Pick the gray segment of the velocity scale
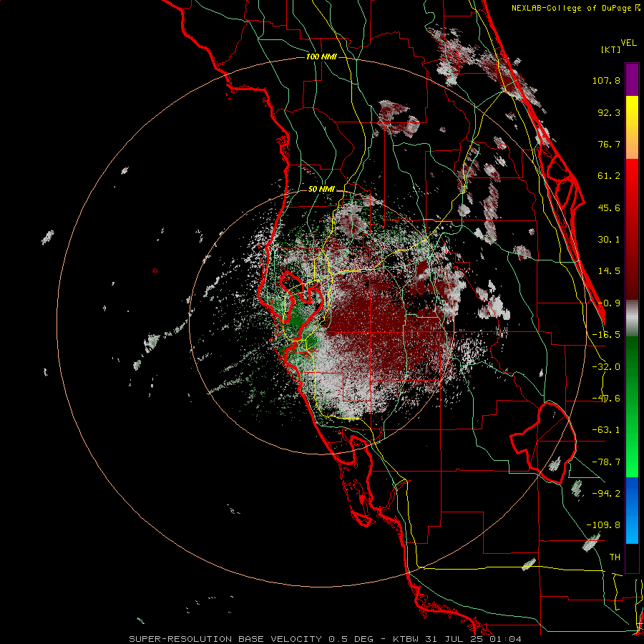The image size is (644, 644). tap(632, 318)
